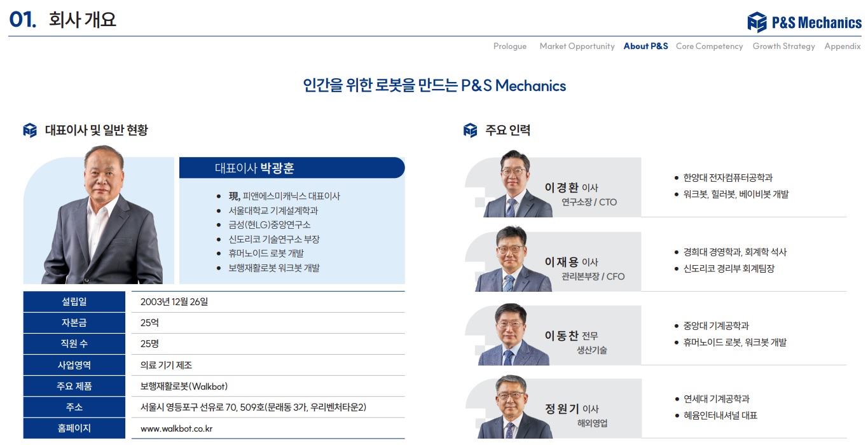Click the bullet 금성(현LG)중앙연구소
This screenshot has height=445, width=868.
click(270, 225)
